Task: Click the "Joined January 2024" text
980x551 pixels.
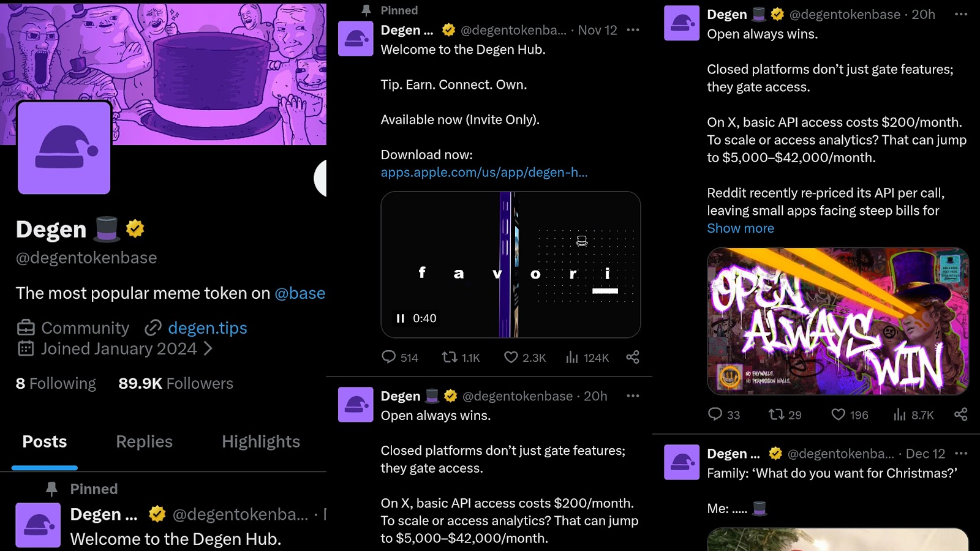Action: coord(119,348)
